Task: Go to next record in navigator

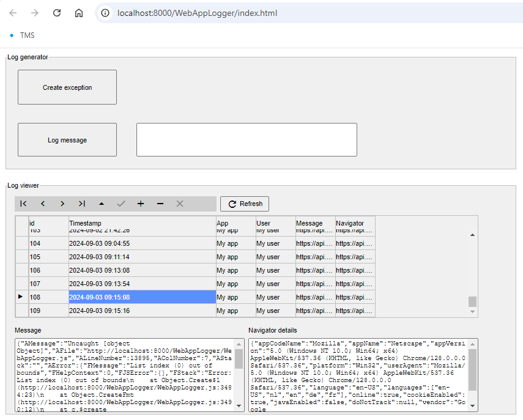Action: point(62,204)
